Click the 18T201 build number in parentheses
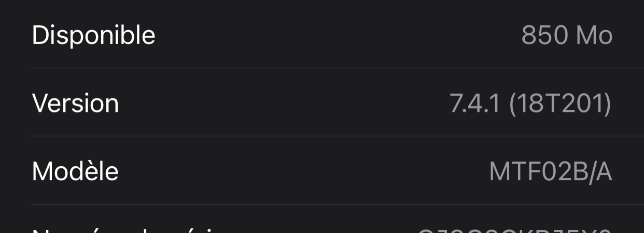The image size is (644, 233). click(560, 104)
